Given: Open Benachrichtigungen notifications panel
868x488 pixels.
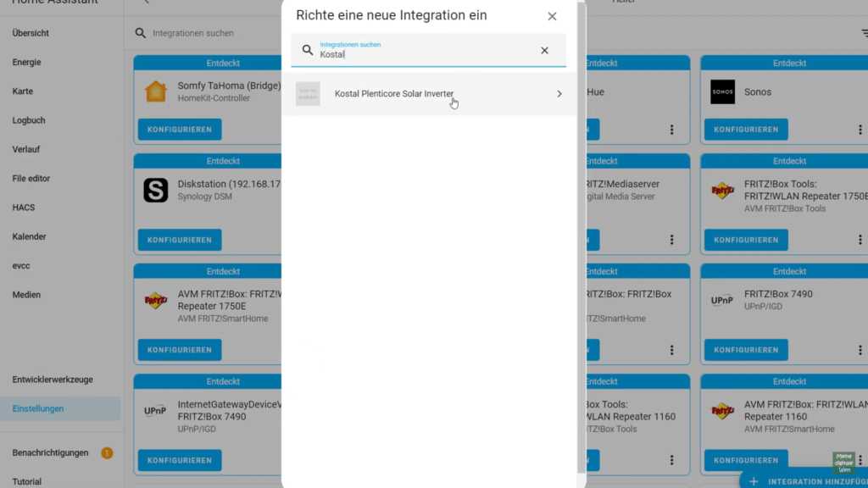Looking at the screenshot, I should 51,453.
